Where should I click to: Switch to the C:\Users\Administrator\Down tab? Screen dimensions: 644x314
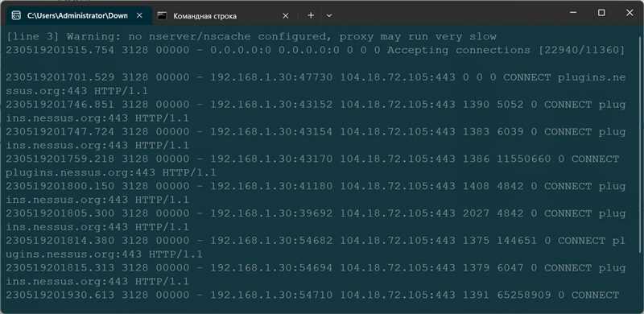point(77,16)
